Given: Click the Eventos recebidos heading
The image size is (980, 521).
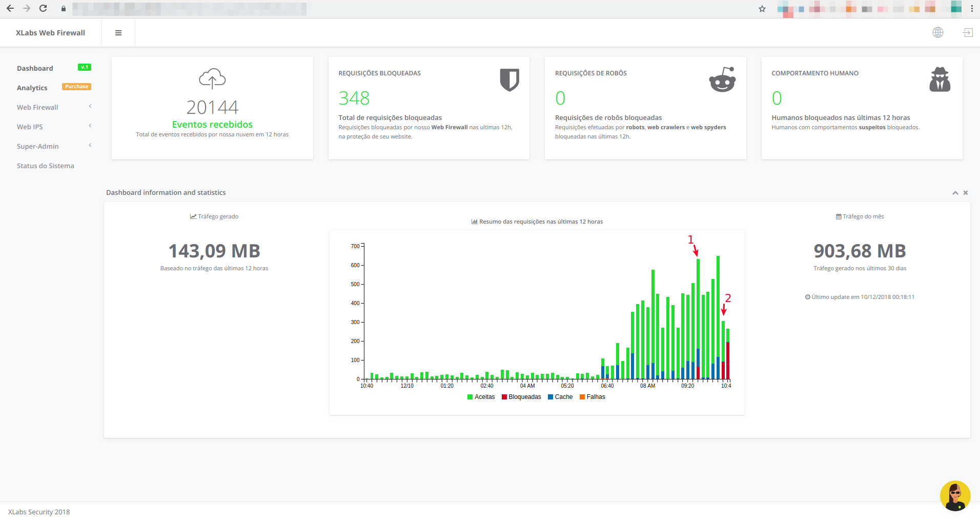Looking at the screenshot, I should 212,125.
